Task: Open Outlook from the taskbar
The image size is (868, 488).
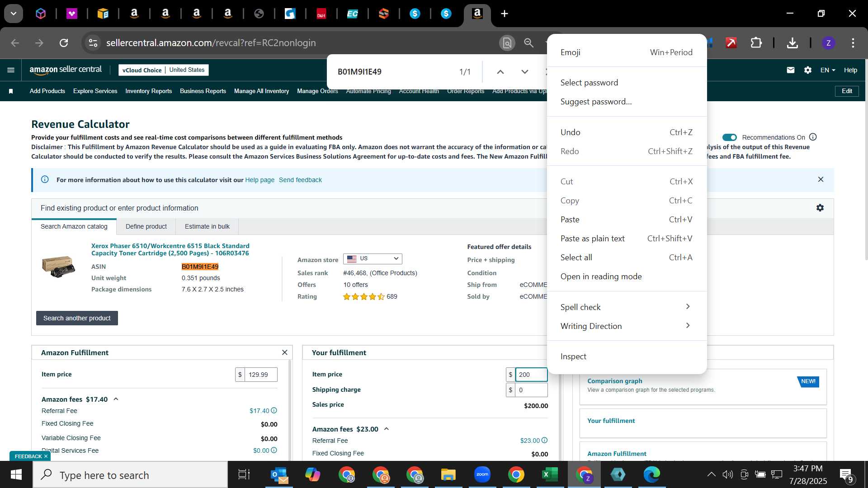Action: (279, 474)
